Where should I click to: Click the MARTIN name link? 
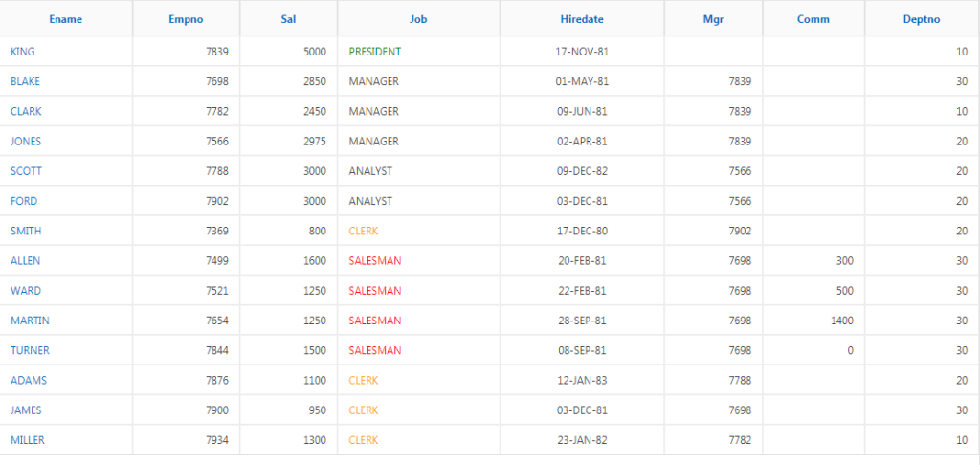pos(30,321)
